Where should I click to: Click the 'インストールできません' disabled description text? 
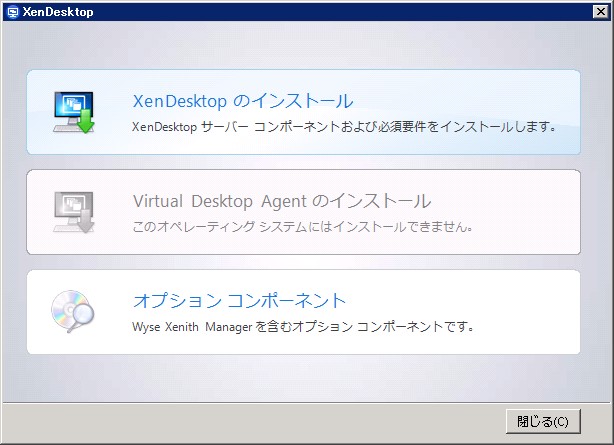click(302, 226)
